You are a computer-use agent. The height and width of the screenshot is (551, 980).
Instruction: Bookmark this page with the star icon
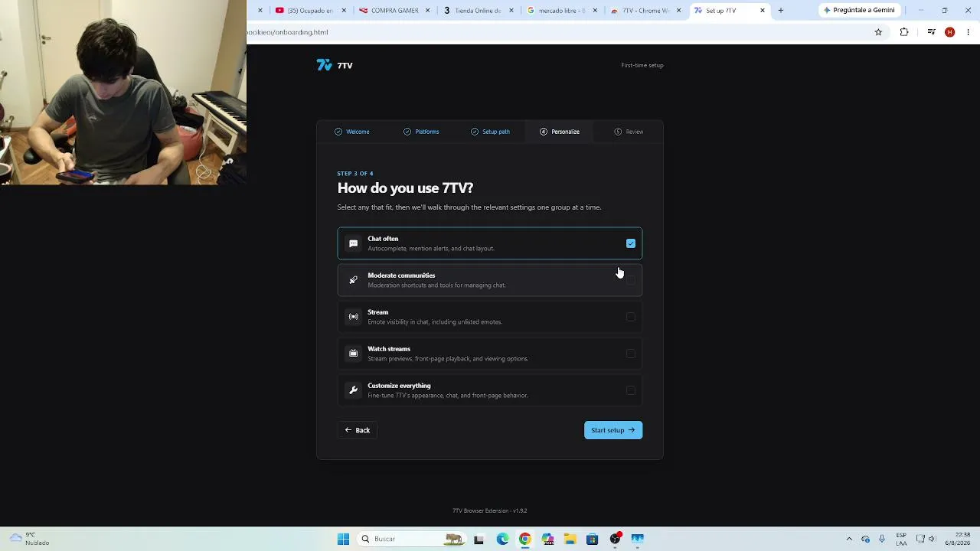pyautogui.click(x=878, y=32)
